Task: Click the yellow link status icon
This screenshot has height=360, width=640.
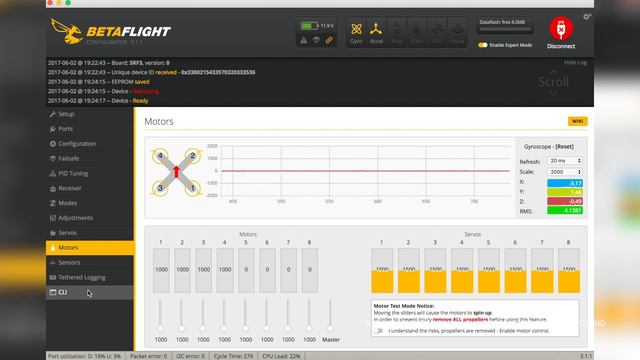Action: tap(329, 40)
